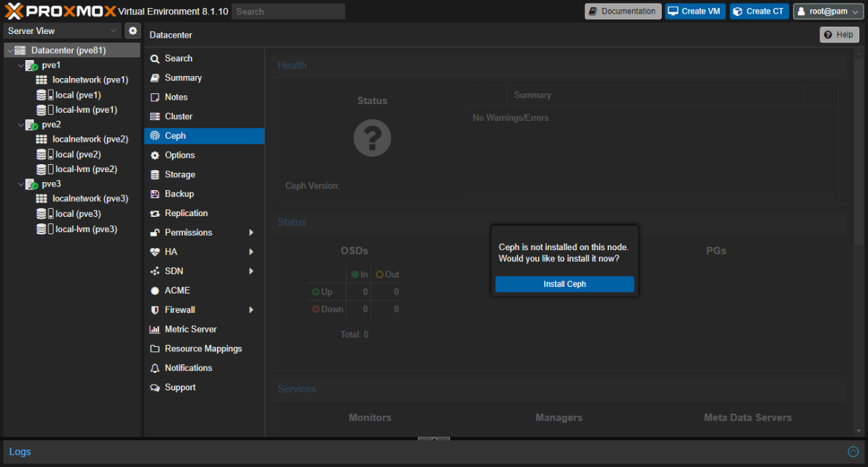Click the pve3 node icon

point(31,184)
